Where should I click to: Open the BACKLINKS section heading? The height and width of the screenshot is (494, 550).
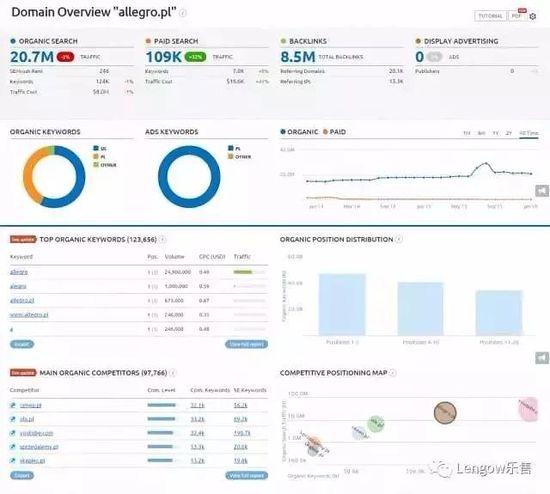click(x=308, y=41)
